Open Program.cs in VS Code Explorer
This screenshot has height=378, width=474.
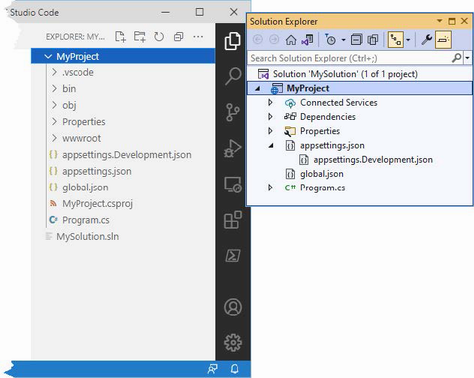point(86,220)
